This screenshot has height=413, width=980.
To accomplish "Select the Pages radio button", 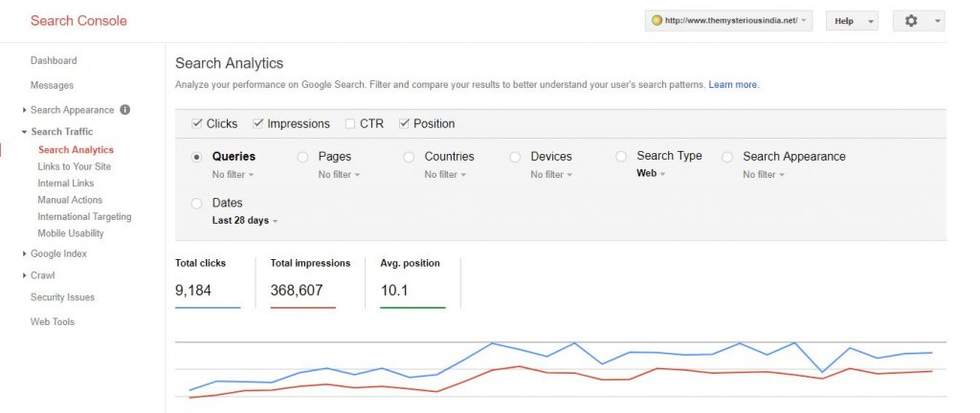I will pos(303,157).
